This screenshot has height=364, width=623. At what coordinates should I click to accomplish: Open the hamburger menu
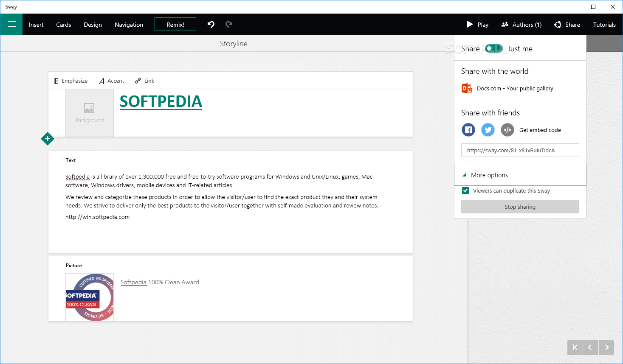tap(11, 24)
